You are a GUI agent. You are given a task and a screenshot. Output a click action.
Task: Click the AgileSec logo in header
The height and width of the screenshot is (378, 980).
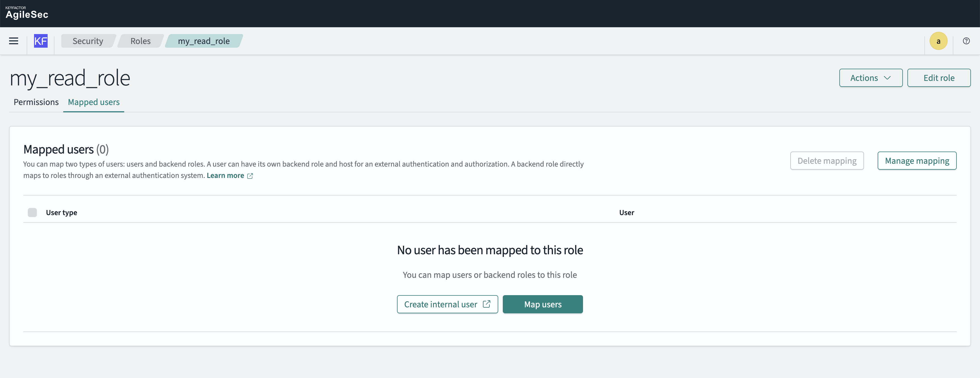click(x=27, y=13)
